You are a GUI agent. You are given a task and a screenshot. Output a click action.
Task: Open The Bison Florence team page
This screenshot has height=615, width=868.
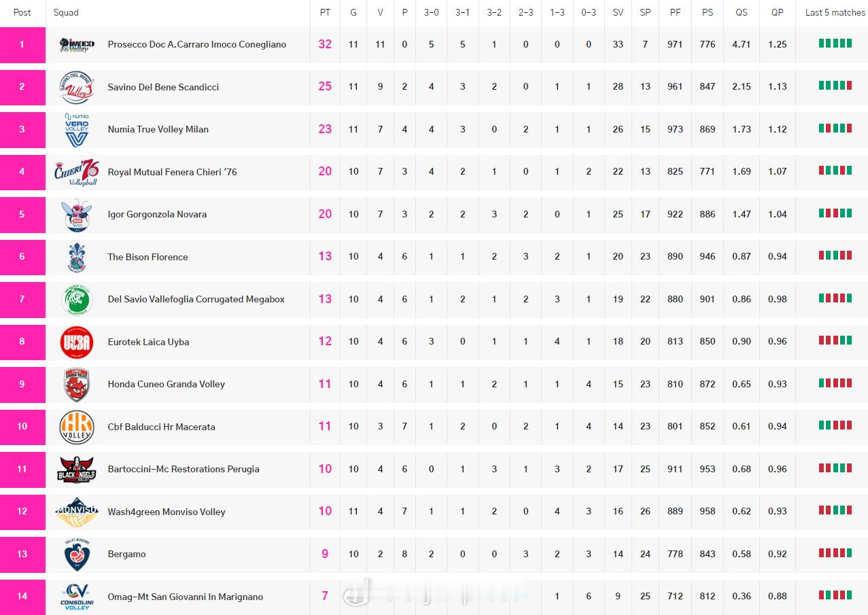click(147, 257)
